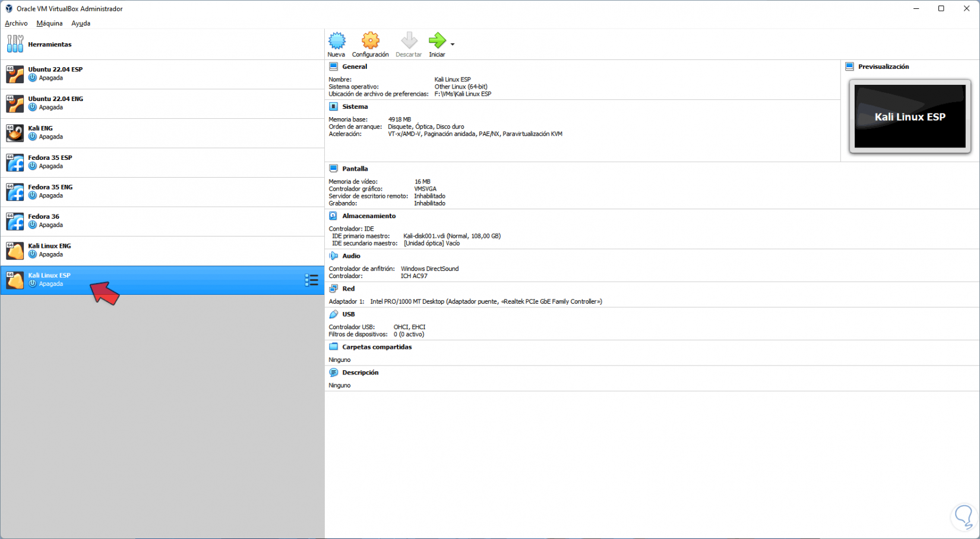Open the Descripción section header
Screen dimensions: 980x539
pyautogui.click(x=361, y=373)
